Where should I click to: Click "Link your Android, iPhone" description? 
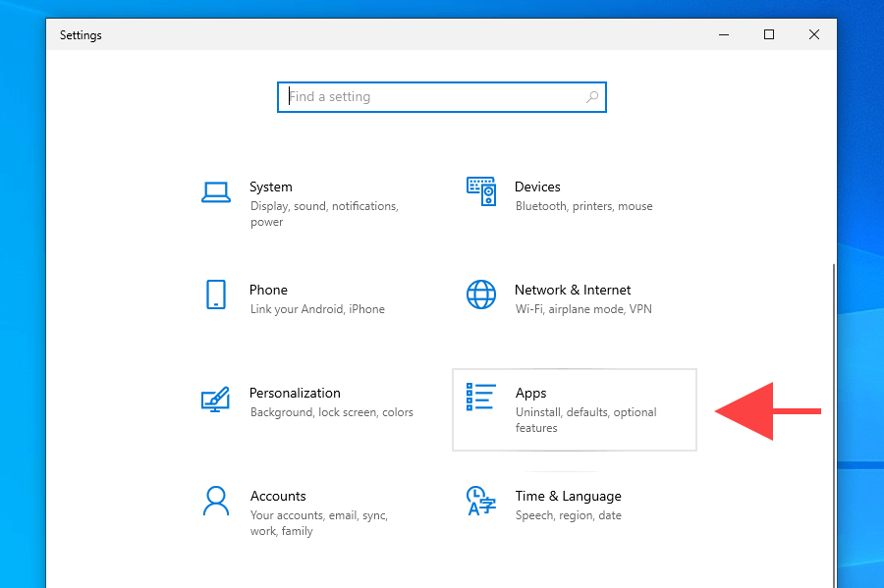(x=317, y=309)
